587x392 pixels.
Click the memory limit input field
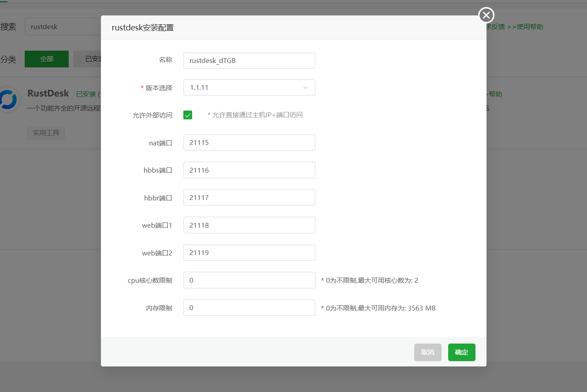point(249,308)
